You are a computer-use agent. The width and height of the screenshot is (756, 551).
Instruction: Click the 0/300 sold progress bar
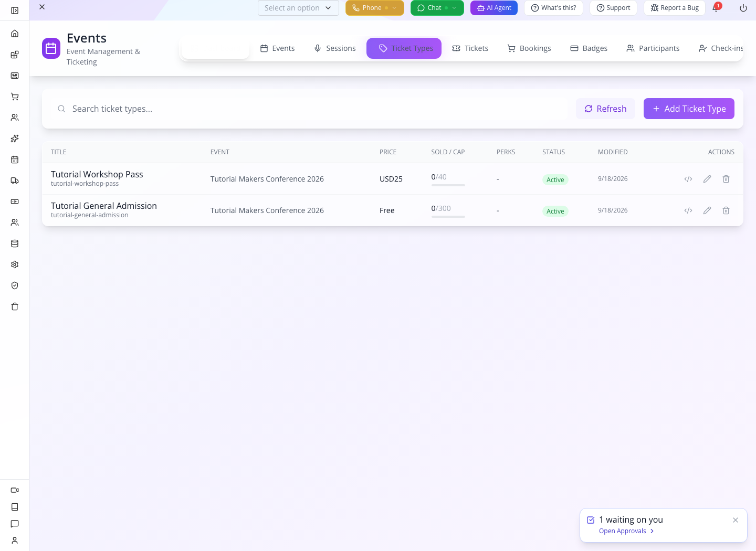pos(448,217)
